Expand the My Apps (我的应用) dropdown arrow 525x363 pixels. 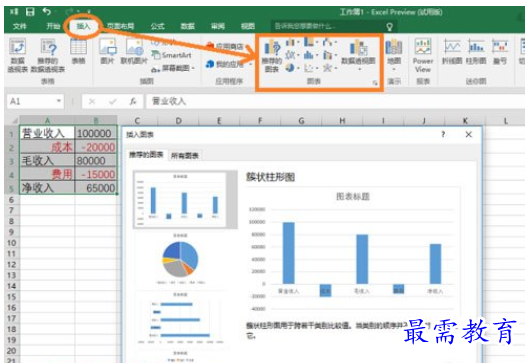250,64
